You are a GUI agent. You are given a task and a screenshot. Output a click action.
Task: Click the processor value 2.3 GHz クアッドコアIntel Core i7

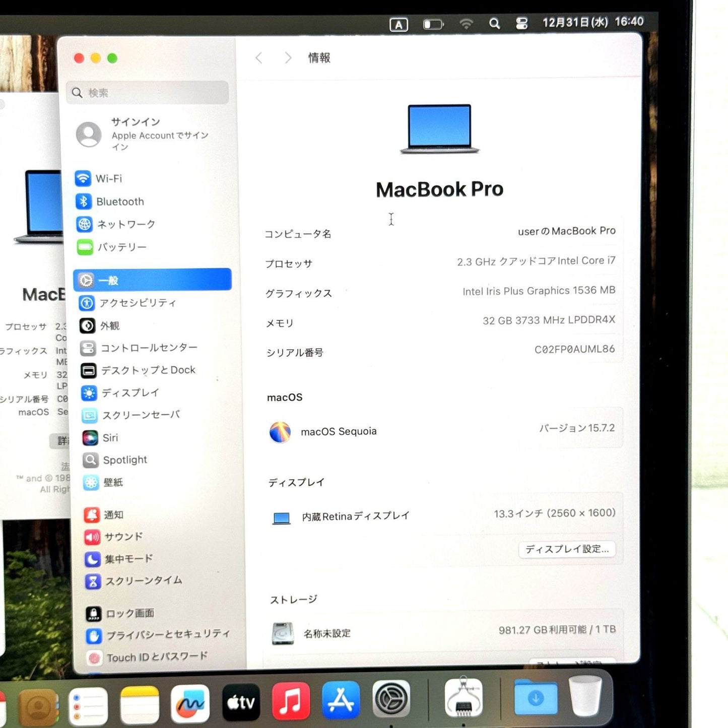click(x=536, y=261)
